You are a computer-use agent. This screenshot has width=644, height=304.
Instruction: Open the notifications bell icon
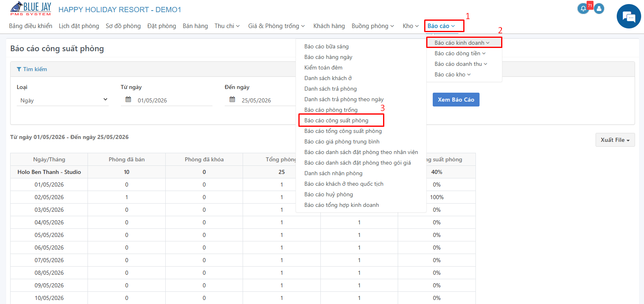pos(583,9)
